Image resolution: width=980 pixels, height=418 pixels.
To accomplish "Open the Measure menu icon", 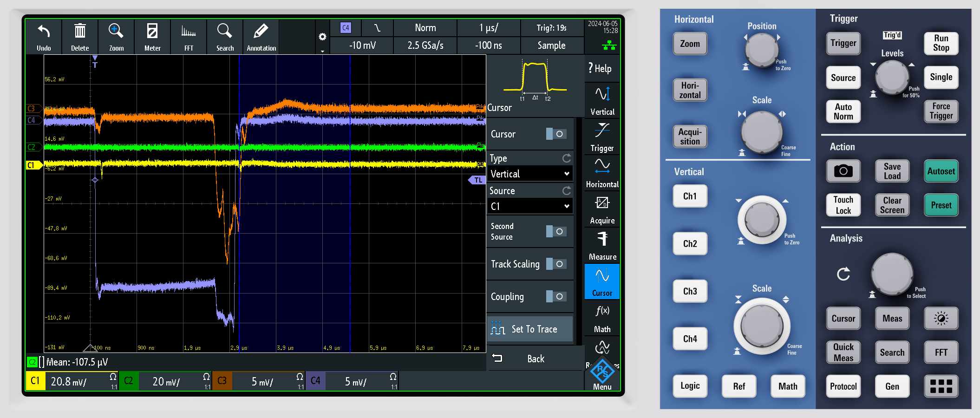I will point(602,245).
